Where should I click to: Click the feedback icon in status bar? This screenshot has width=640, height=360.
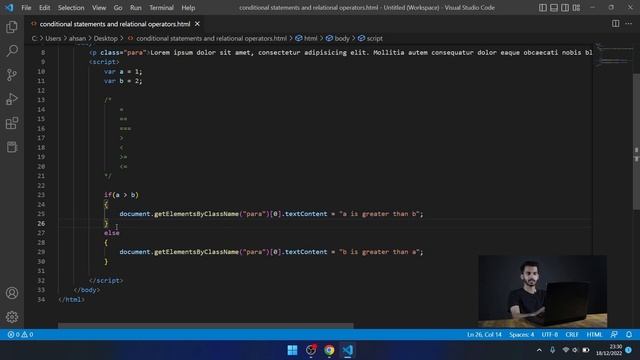click(x=614, y=335)
